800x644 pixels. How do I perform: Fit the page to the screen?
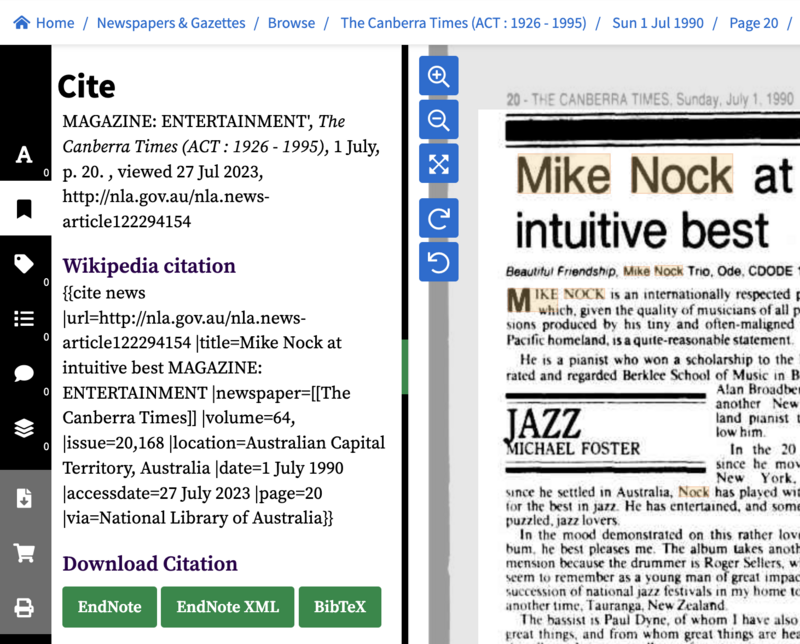[438, 163]
